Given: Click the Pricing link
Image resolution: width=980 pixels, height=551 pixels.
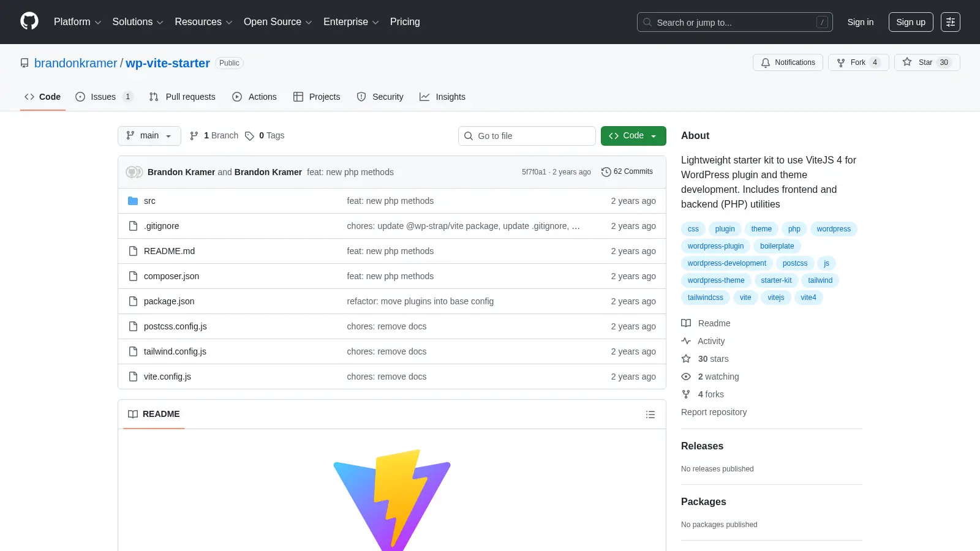Looking at the screenshot, I should click(x=405, y=22).
